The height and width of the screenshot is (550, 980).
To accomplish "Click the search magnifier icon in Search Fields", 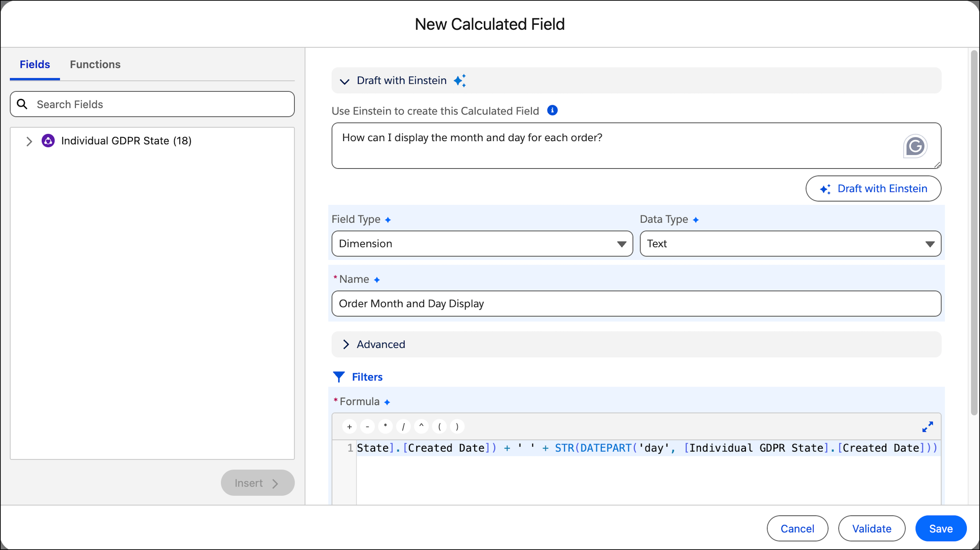I will pyautogui.click(x=22, y=104).
